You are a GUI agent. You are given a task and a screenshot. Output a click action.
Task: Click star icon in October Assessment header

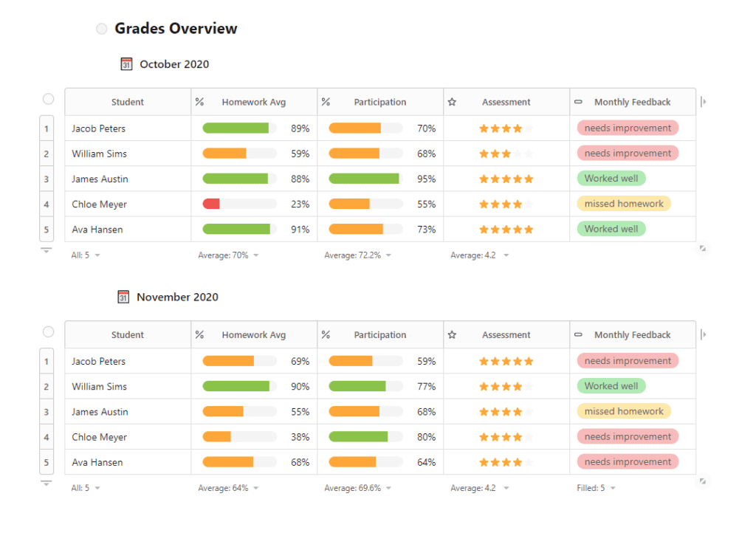click(x=452, y=102)
